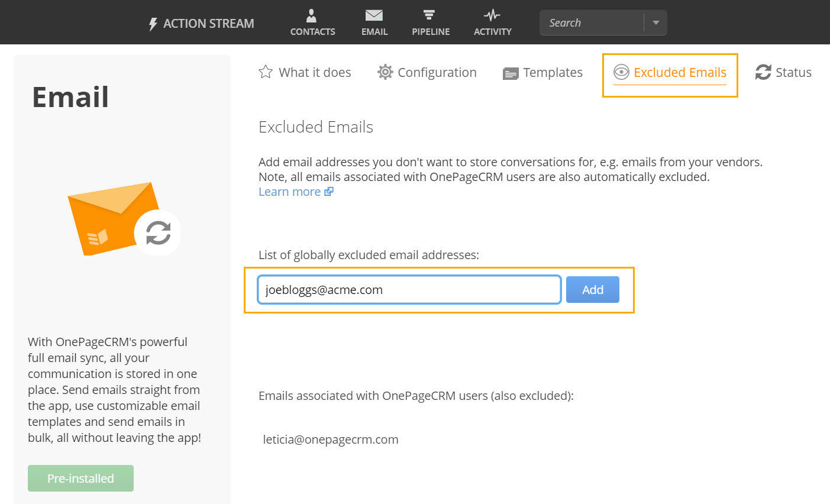Switch to Status tab
The width and height of the screenshot is (830, 504).
tap(783, 72)
